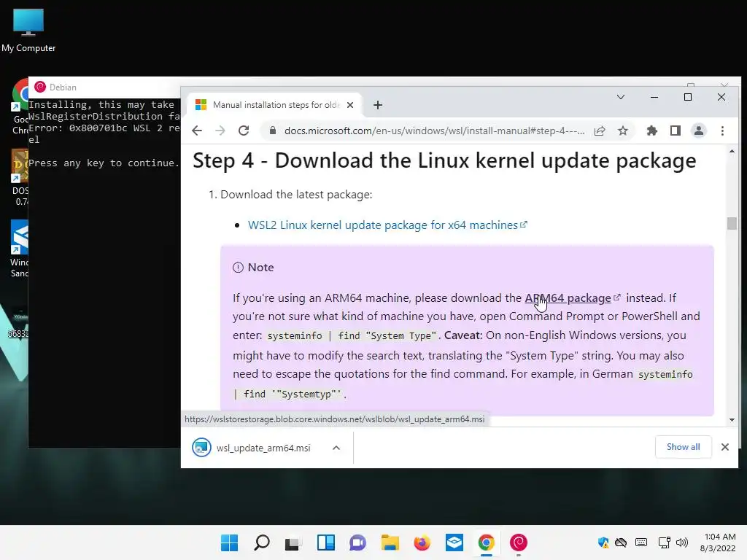This screenshot has width=747, height=560.
Task: Open volume tray icon
Action: [x=682, y=542]
